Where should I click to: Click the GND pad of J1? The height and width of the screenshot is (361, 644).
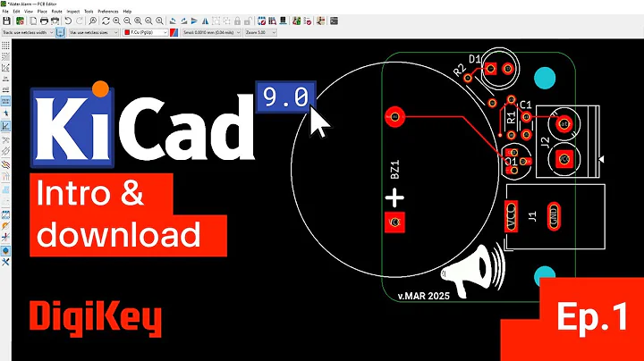554,215
